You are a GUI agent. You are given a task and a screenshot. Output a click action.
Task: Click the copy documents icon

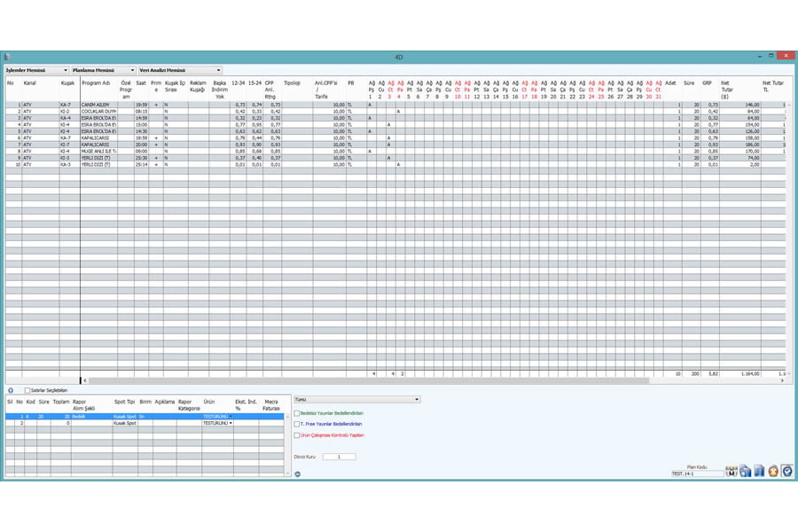pyautogui.click(x=746, y=471)
